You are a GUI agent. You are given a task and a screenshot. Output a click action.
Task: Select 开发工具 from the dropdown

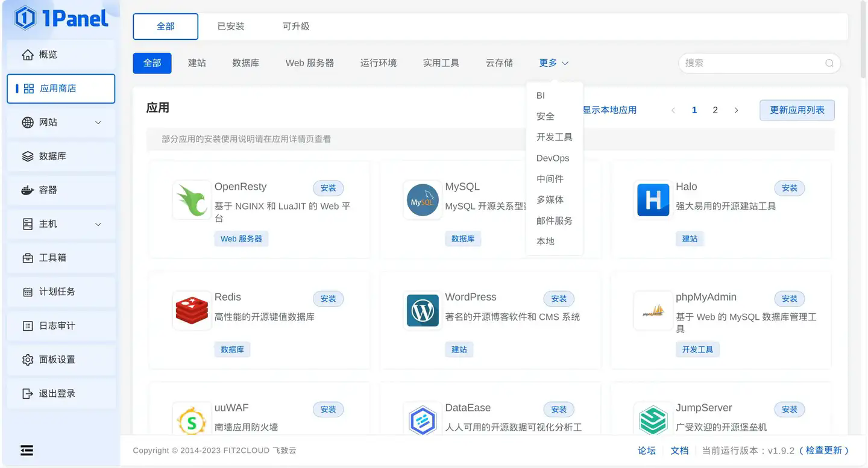point(555,137)
